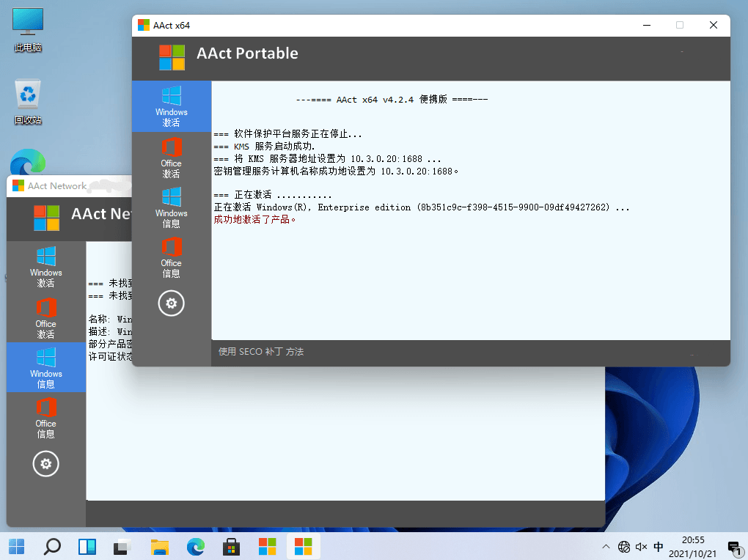Screen dimensions: 748x560
Task: Switch to first AAct taskbar app
Action: [267, 547]
